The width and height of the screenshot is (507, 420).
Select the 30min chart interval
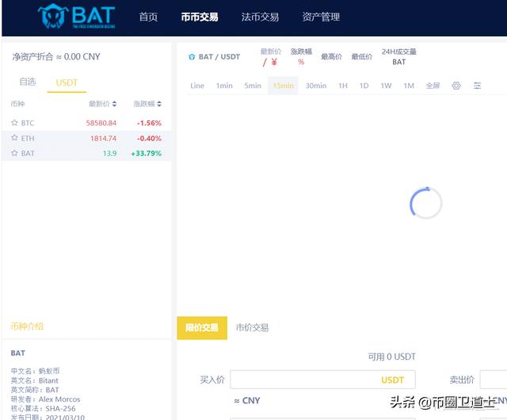tap(316, 86)
